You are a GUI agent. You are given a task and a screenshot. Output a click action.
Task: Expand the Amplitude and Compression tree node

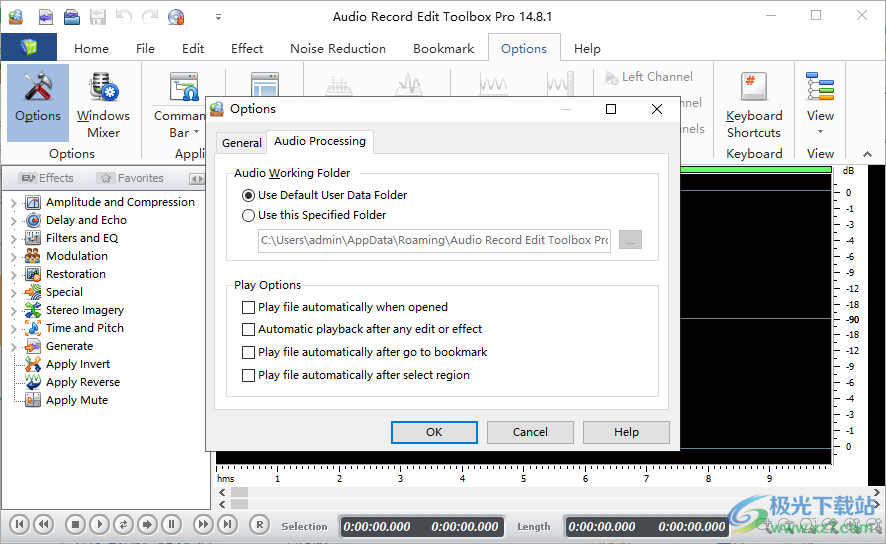coord(14,203)
